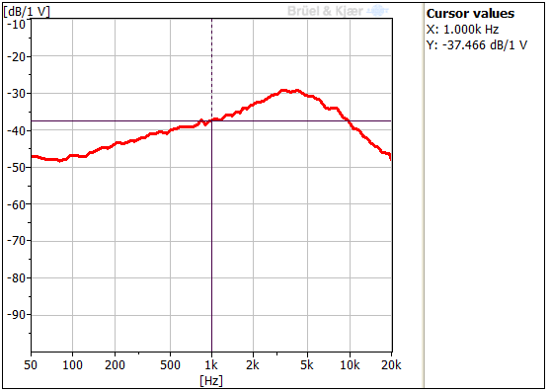Viewport: 550px width, 392px height.
Task: Click the -80 label on the level axis
Action: coord(17,278)
